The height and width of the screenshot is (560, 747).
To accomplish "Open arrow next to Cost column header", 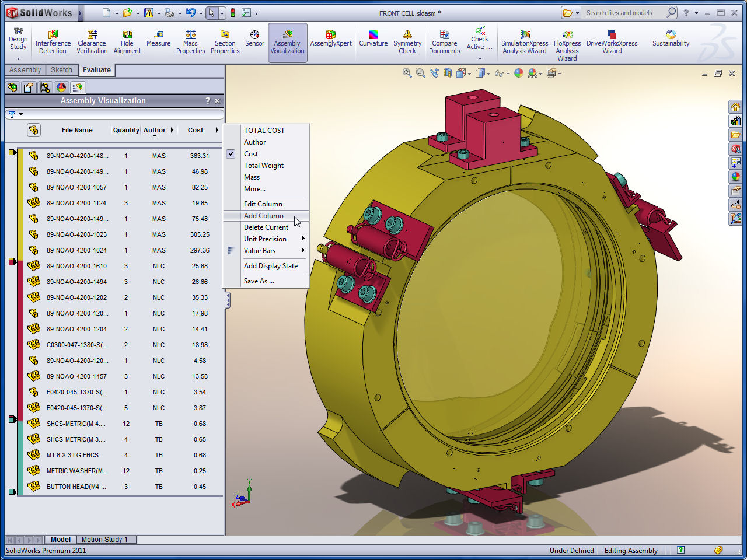I will [217, 130].
